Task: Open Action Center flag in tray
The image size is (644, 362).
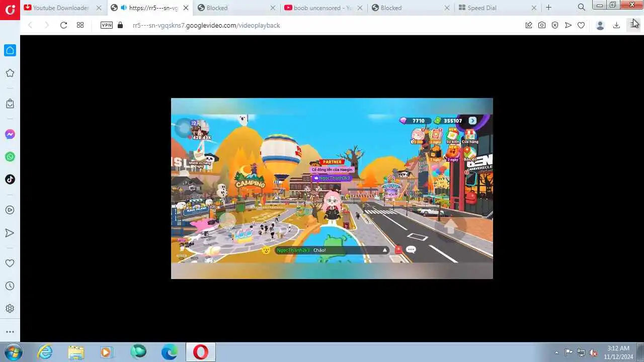Action: (569, 352)
